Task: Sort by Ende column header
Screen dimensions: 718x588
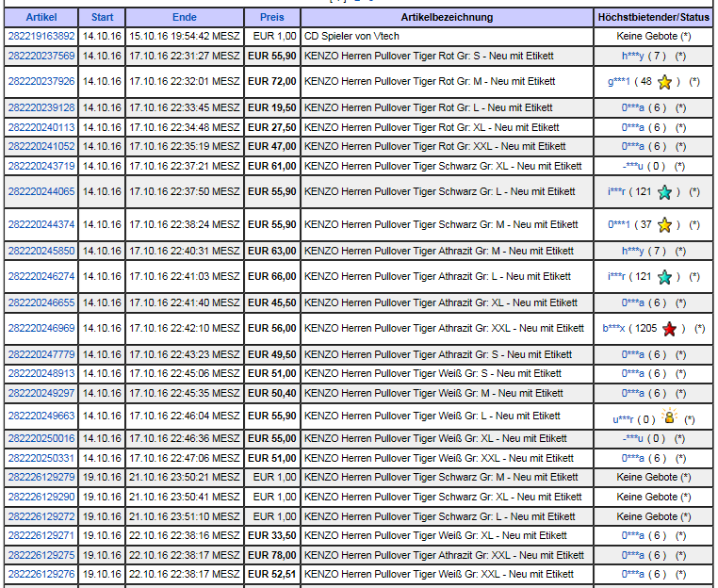Action: pyautogui.click(x=185, y=17)
